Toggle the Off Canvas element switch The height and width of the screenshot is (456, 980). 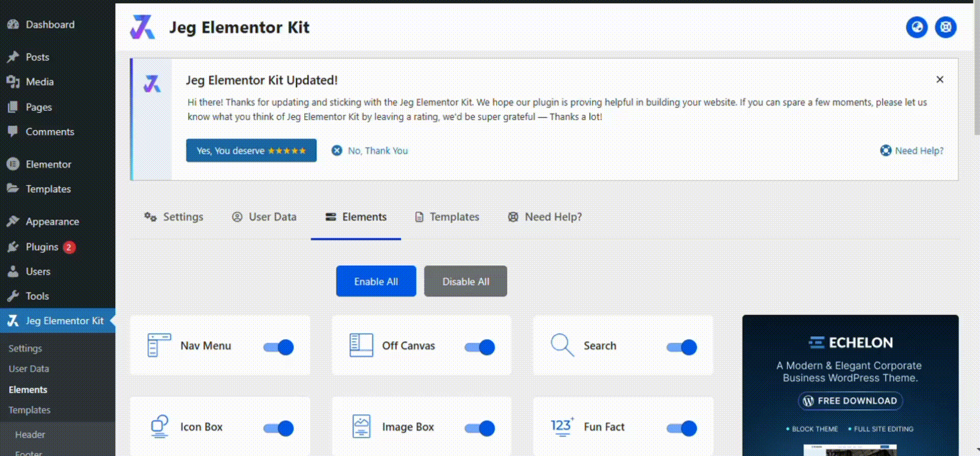coord(480,347)
